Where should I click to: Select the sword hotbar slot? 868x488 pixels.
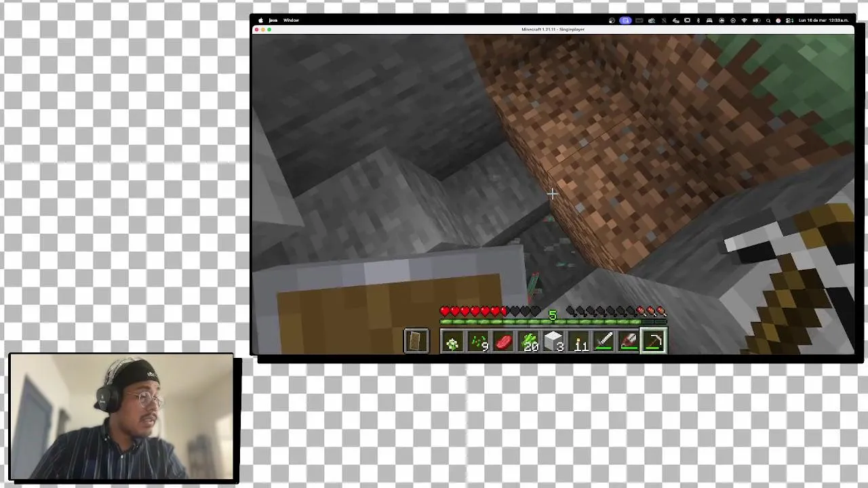tap(604, 342)
